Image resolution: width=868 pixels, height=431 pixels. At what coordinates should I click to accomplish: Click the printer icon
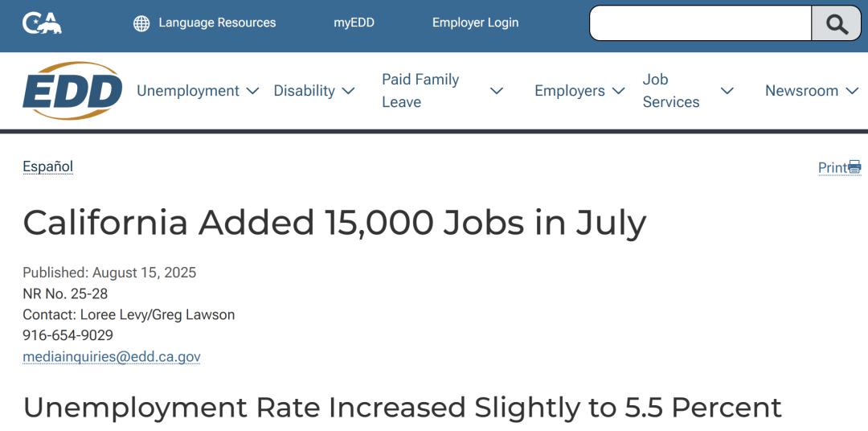(854, 167)
